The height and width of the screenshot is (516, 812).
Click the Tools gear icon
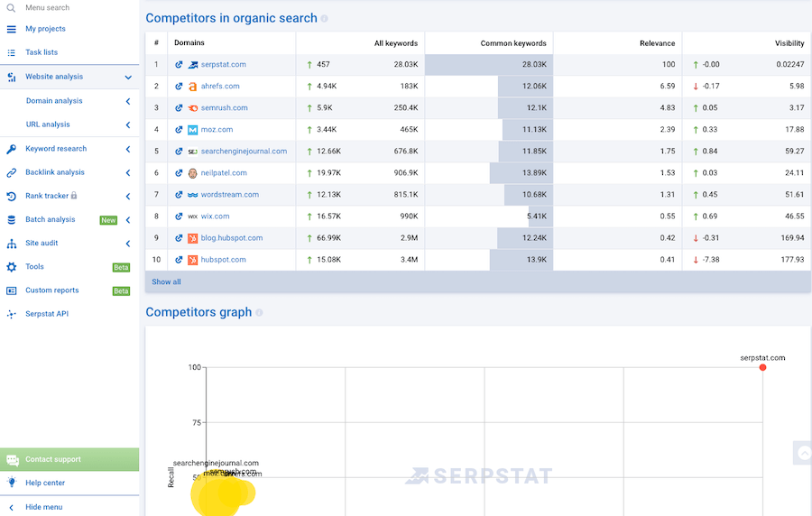coord(12,267)
